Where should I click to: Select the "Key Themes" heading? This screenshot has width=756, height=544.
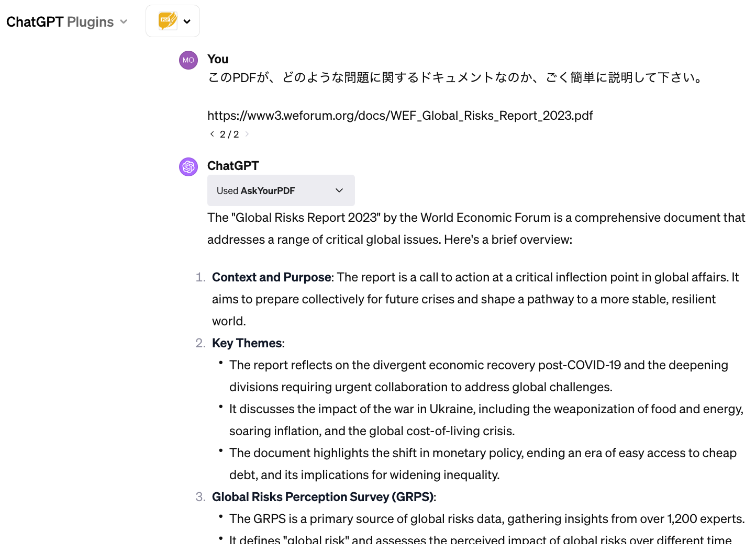[247, 343]
